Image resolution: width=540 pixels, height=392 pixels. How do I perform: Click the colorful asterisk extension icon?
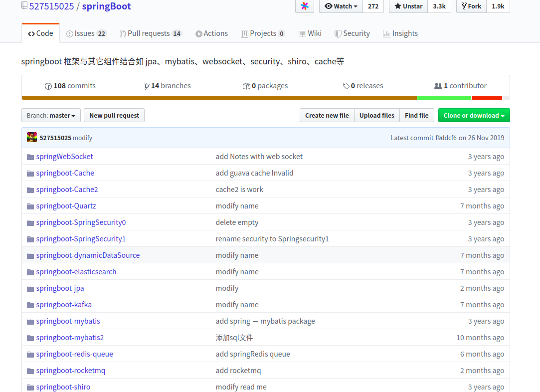(x=305, y=6)
